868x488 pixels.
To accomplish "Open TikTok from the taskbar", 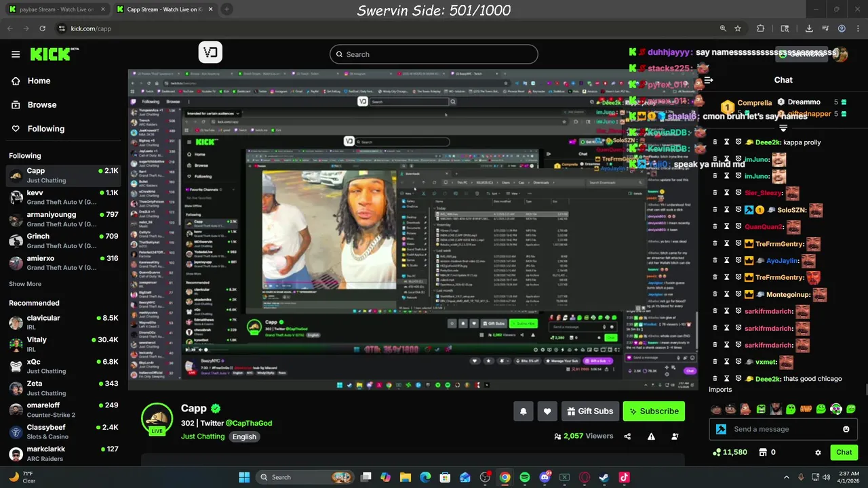I will tap(624, 477).
